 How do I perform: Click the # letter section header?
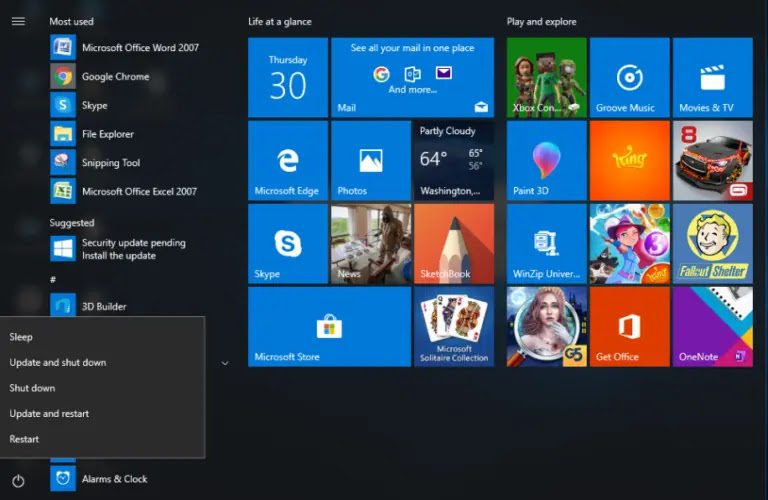tap(53, 280)
